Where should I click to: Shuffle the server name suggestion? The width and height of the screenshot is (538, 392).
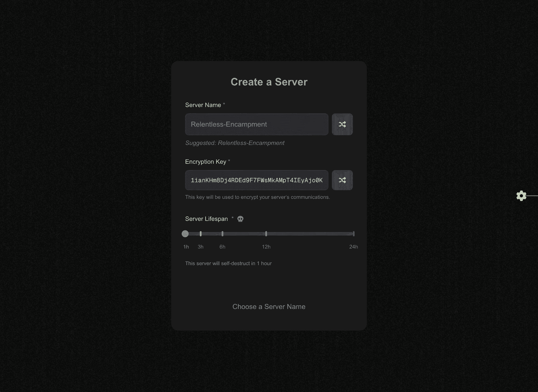[x=342, y=124]
